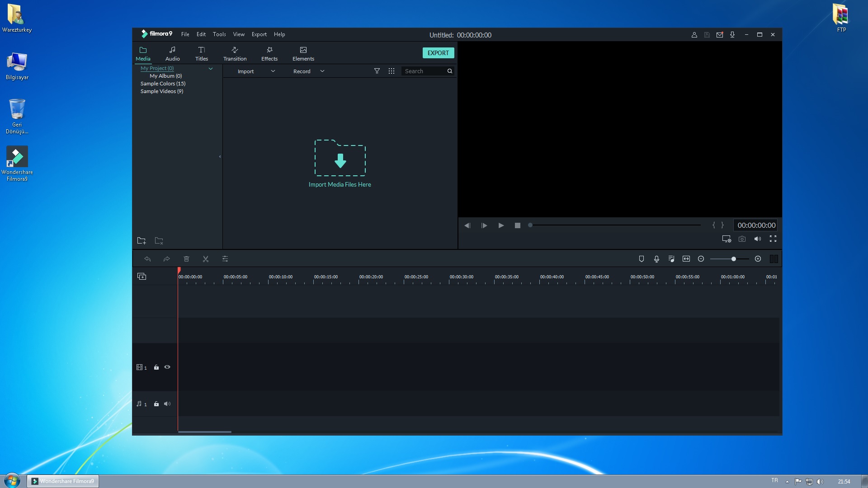The width and height of the screenshot is (868, 488).
Task: Switch to the Transition tab
Action: pyautogui.click(x=235, y=53)
